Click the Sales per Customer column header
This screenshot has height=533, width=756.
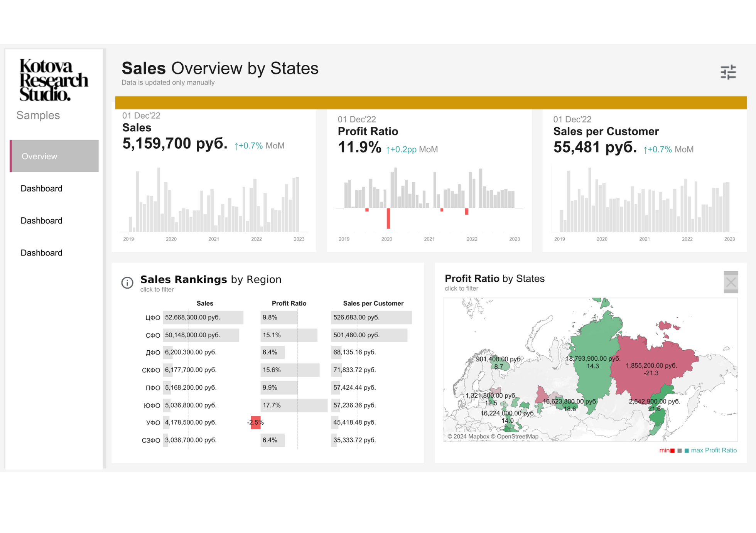tap(373, 303)
